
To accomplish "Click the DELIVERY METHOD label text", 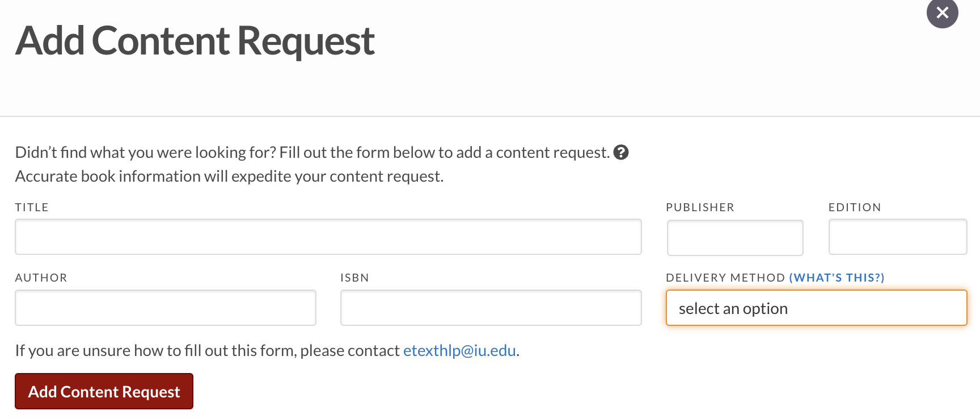I will click(x=725, y=278).
